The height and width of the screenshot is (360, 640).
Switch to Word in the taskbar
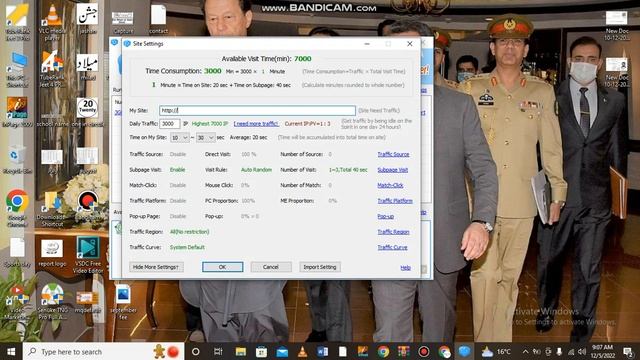(x=322, y=351)
